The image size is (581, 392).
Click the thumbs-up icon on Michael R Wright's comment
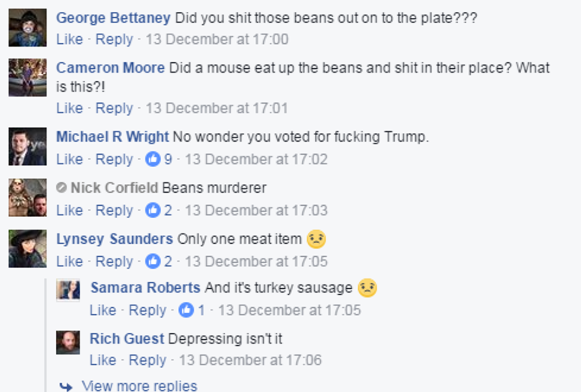point(153,160)
